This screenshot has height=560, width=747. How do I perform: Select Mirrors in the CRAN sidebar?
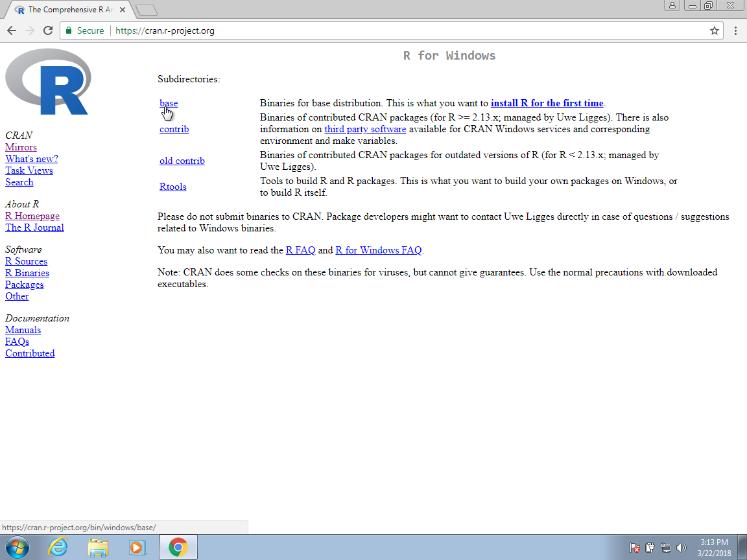click(x=21, y=147)
